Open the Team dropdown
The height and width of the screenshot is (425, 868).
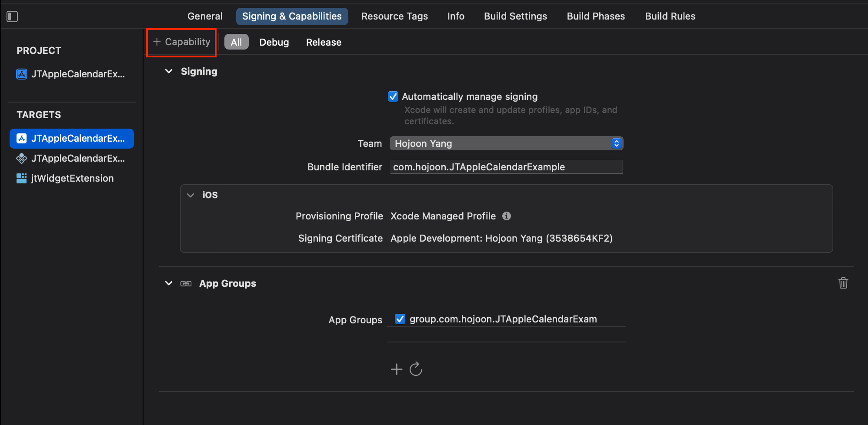506,143
